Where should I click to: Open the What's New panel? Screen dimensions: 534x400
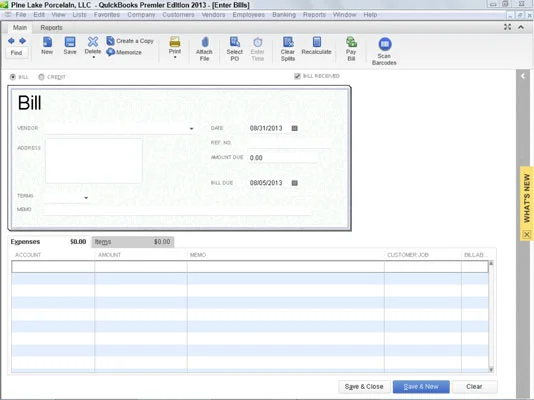pos(527,198)
